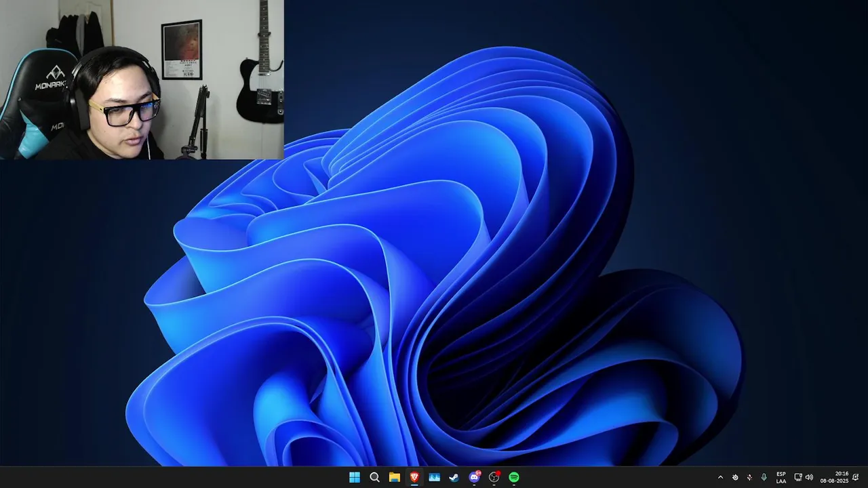
Task: Show hidden system tray icons
Action: point(720,477)
